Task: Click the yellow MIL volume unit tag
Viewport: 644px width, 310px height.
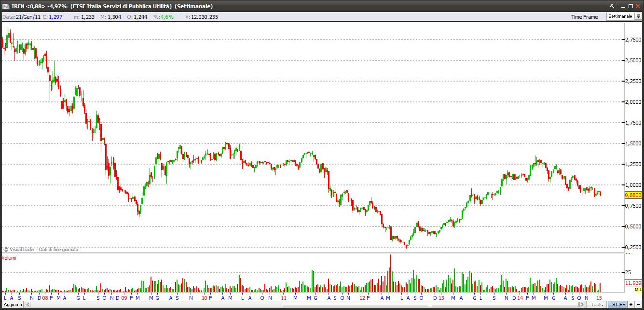Action: (x=638, y=289)
